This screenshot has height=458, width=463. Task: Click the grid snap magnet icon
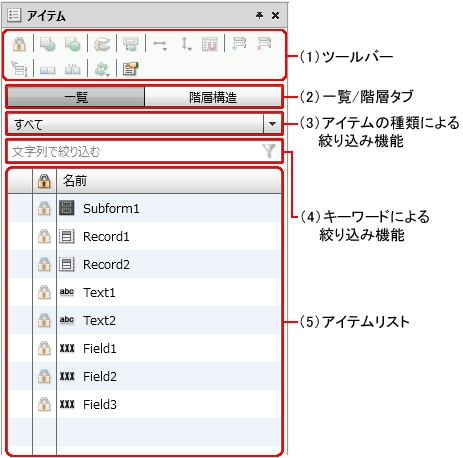[x=210, y=44]
